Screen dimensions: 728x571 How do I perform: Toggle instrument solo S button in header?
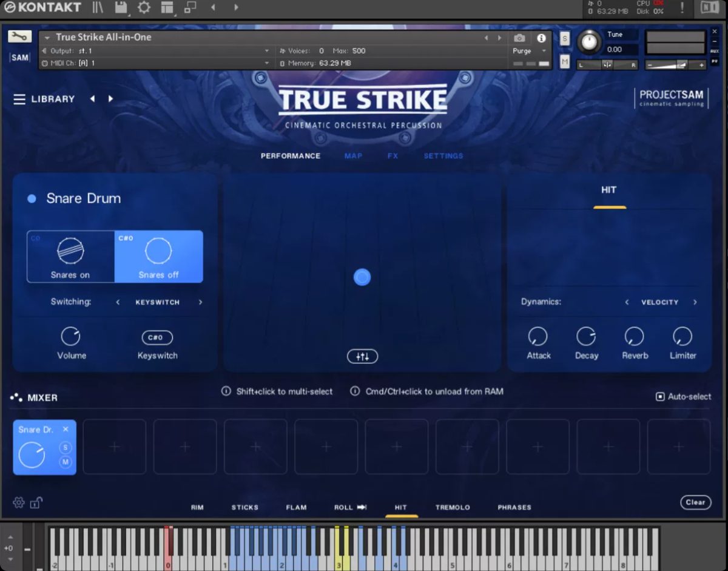tap(565, 39)
